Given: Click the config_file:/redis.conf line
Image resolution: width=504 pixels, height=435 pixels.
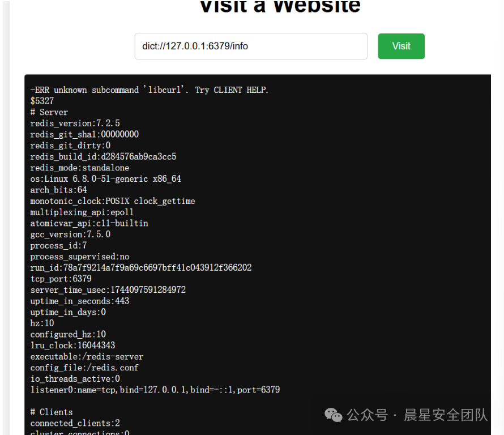Looking at the screenshot, I should coord(84,368).
